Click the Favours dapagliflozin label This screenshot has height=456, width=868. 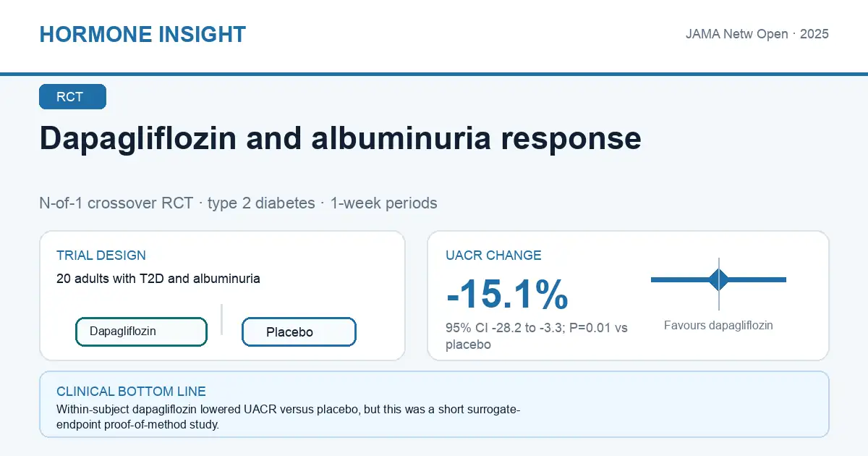[x=718, y=326]
